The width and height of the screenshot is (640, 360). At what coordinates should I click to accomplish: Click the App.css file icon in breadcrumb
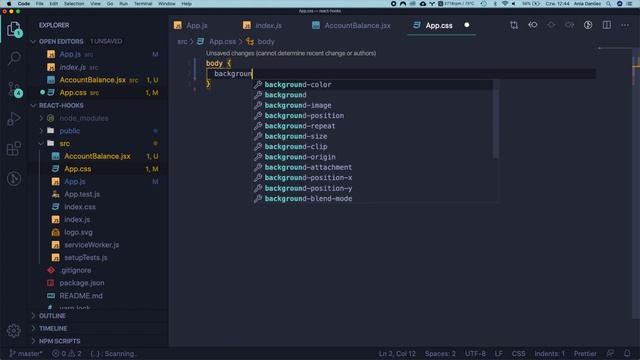[x=200, y=41]
